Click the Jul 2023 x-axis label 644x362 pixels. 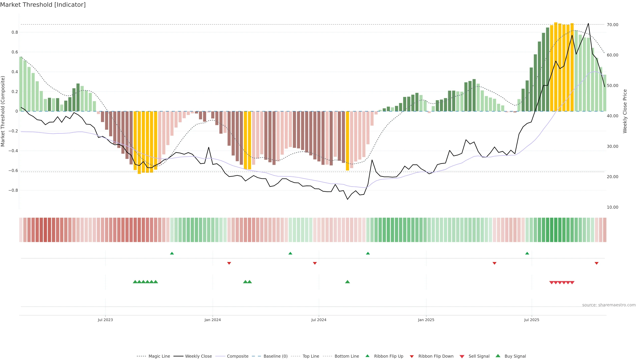[x=105, y=320]
